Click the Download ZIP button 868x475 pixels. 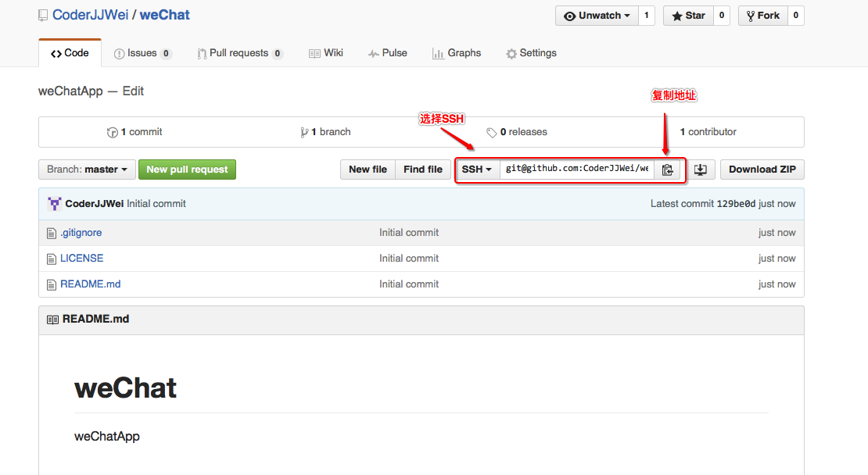tap(762, 170)
